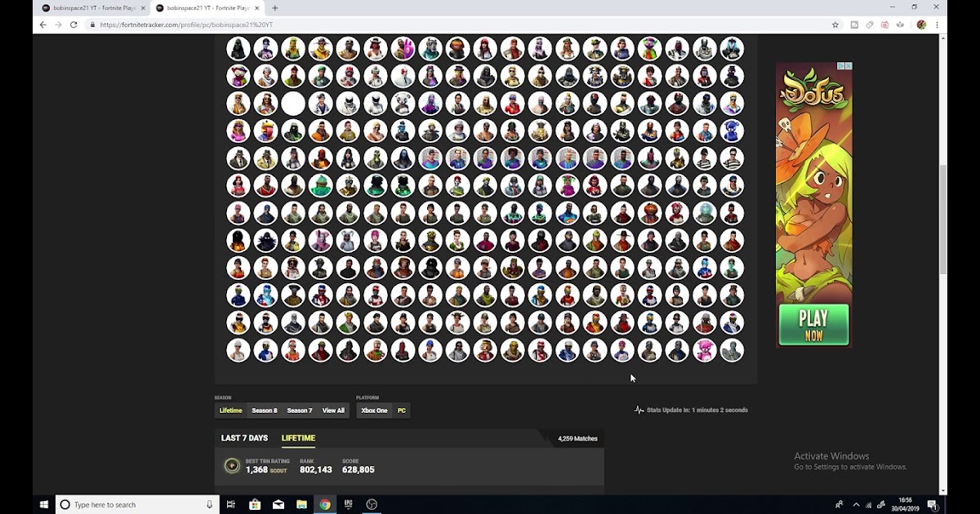Viewport: 980px width, 514px height.
Task: Switch to the first bobinspace21 YT tab
Action: (94, 8)
